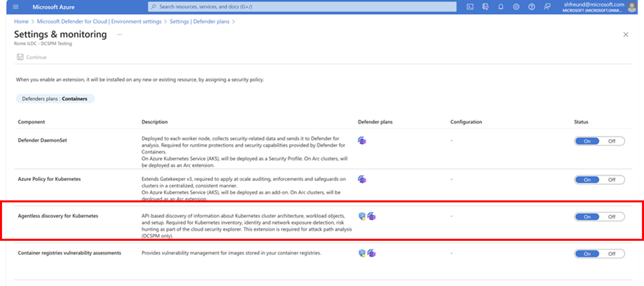This screenshot has width=644, height=286.
Task: Click the shield icon in Container registries row
Action: 362,254
